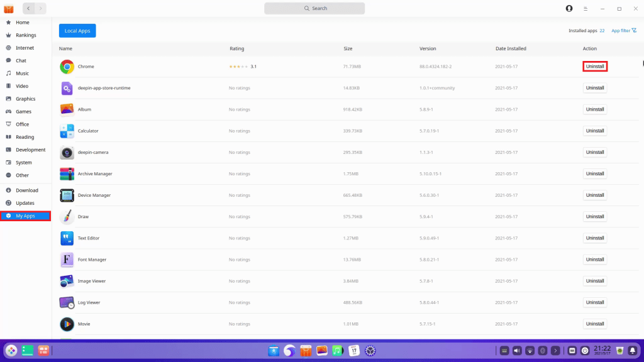Open the Updates section in sidebar
Viewport: 644px width, 362px height.
[25, 203]
